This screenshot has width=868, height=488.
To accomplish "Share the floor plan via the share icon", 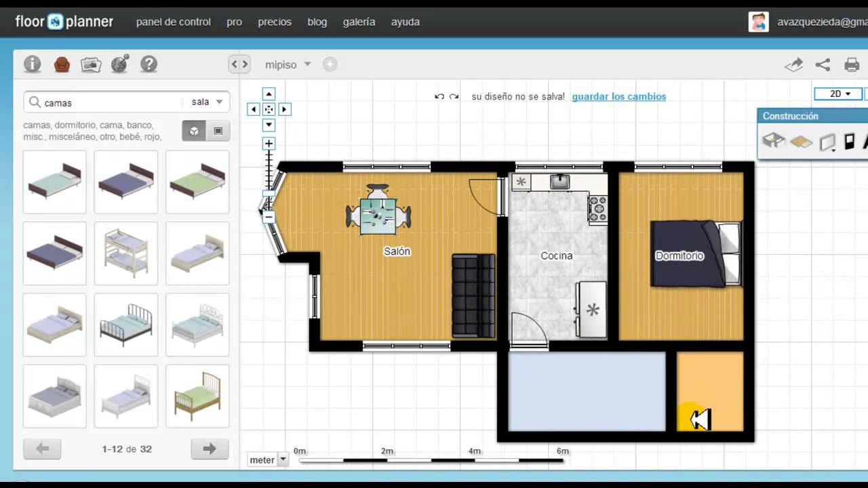I will 823,64.
